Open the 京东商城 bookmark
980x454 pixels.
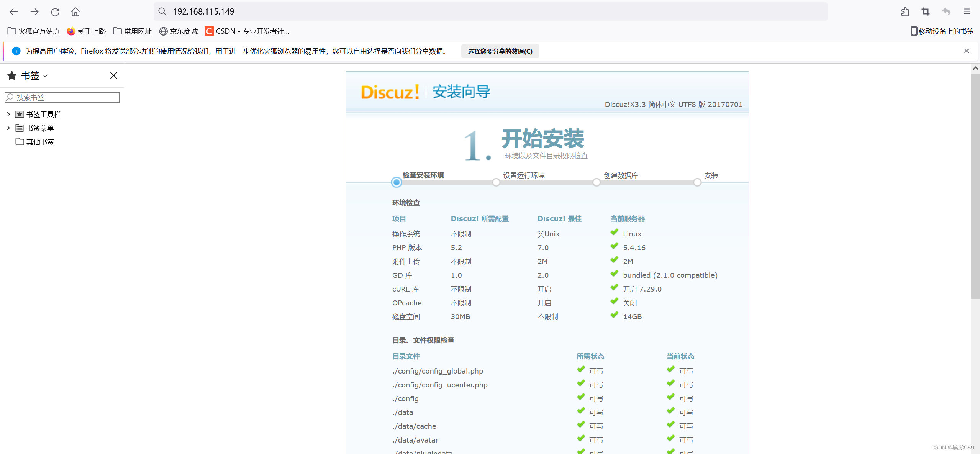pyautogui.click(x=179, y=31)
